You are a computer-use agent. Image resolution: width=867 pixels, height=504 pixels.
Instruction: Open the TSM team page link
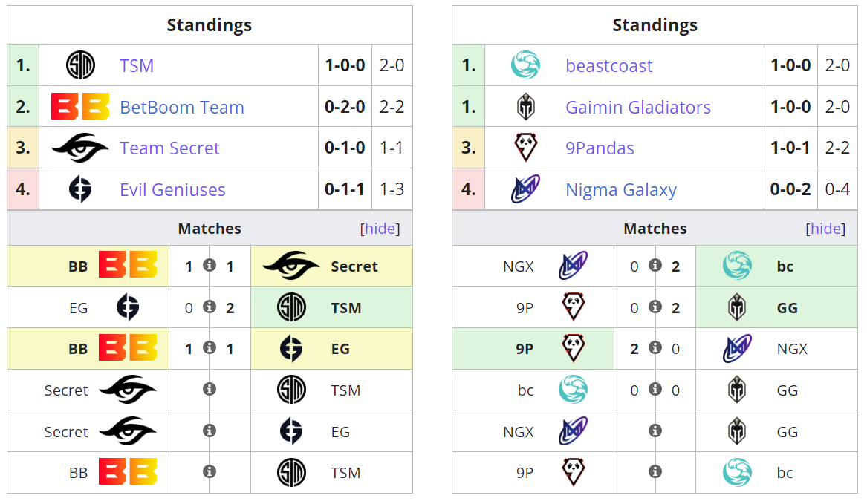coord(137,66)
